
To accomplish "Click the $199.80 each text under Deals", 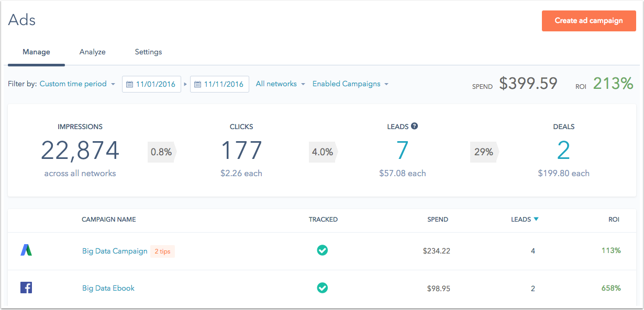I will click(x=564, y=173).
